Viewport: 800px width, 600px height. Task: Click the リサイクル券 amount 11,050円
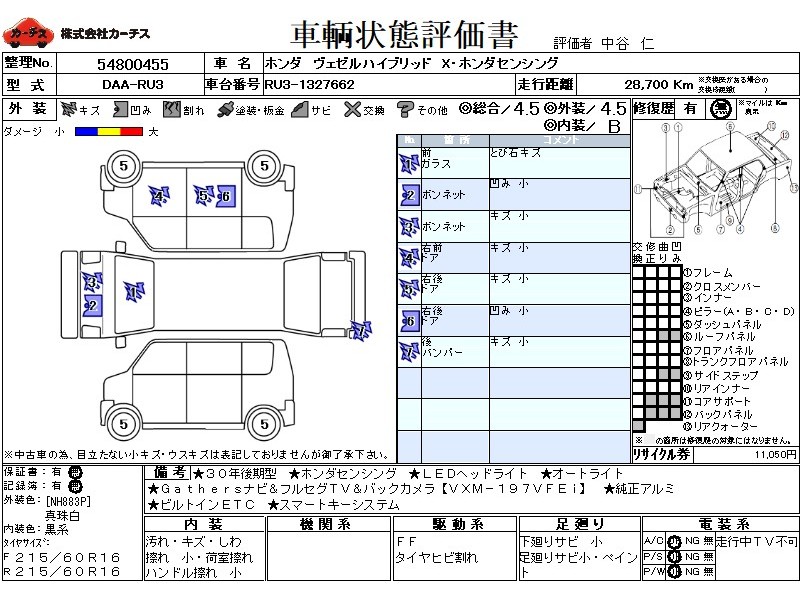point(776,454)
